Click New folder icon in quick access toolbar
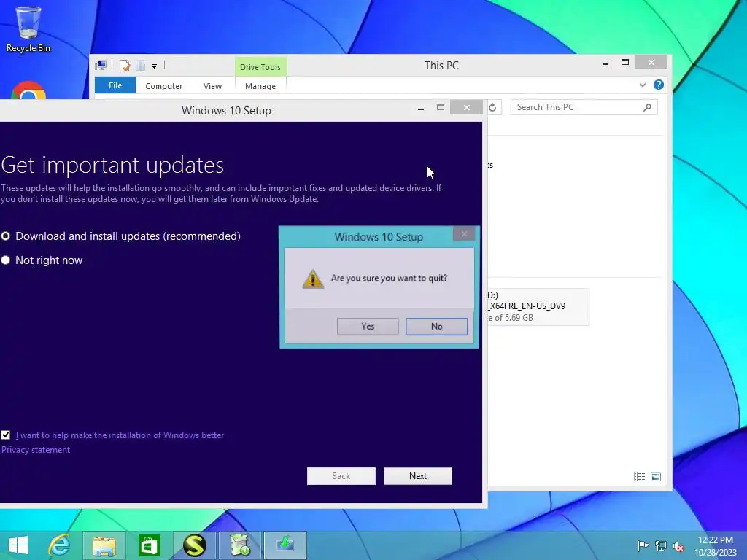This screenshot has height=560, width=747. point(140,65)
